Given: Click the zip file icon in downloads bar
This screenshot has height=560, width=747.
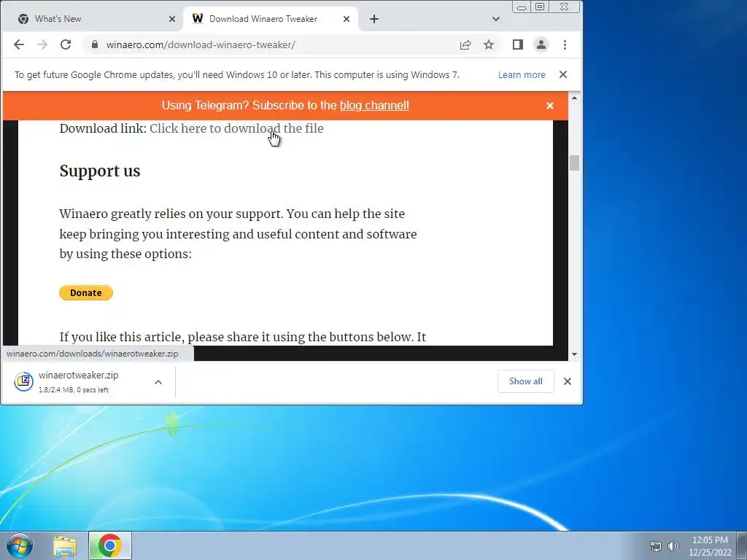Looking at the screenshot, I should [x=23, y=382].
